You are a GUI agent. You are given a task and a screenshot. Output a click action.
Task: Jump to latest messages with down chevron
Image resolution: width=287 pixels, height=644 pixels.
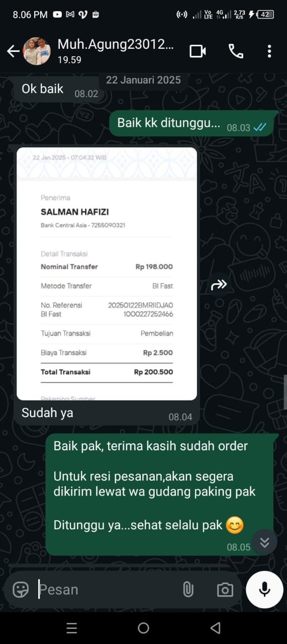click(x=264, y=542)
